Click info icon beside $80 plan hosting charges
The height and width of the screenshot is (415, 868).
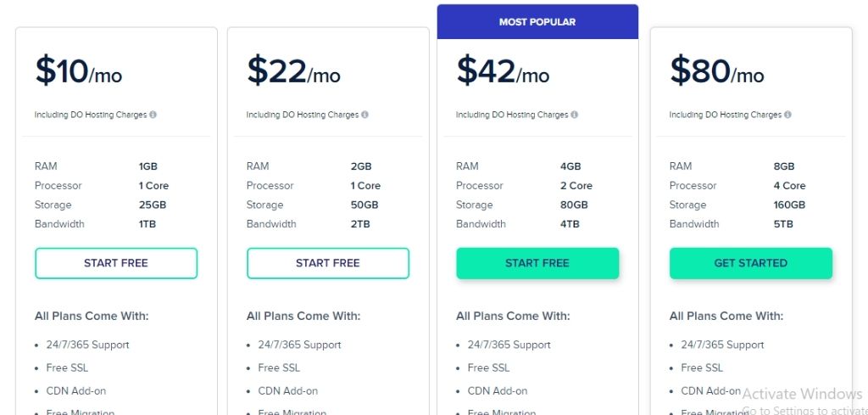[787, 115]
